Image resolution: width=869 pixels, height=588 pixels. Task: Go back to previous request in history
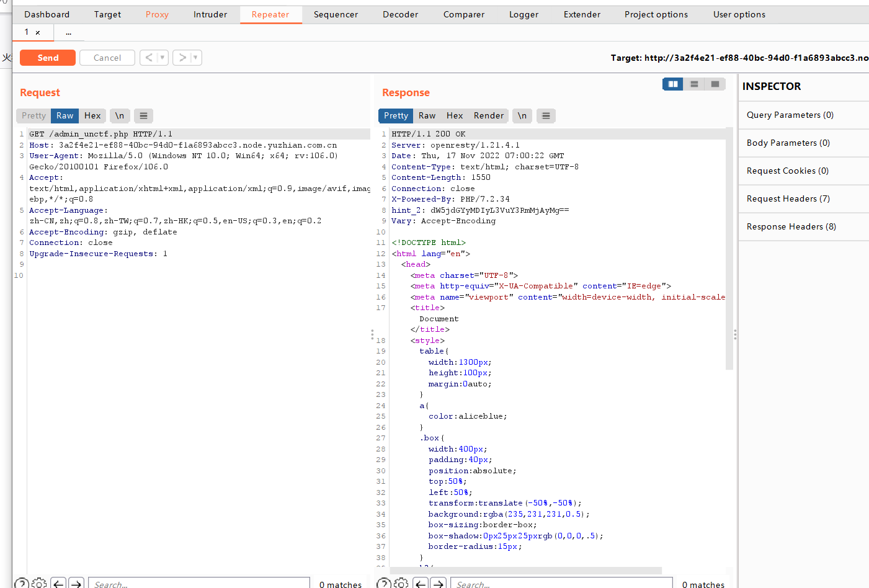pos(148,58)
